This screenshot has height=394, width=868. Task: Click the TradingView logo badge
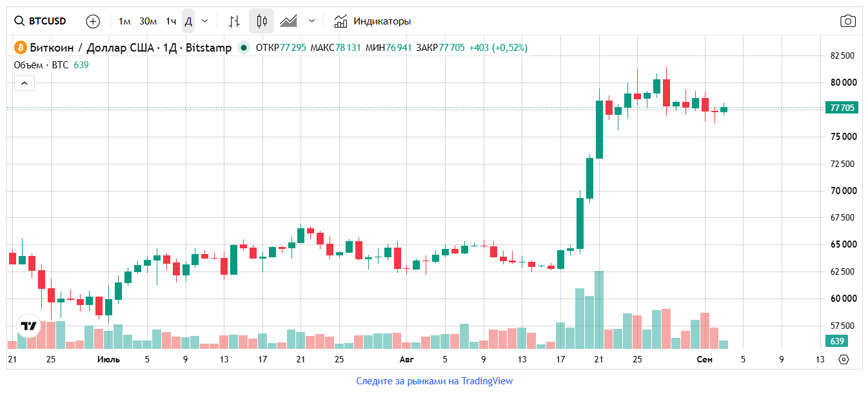click(x=28, y=326)
